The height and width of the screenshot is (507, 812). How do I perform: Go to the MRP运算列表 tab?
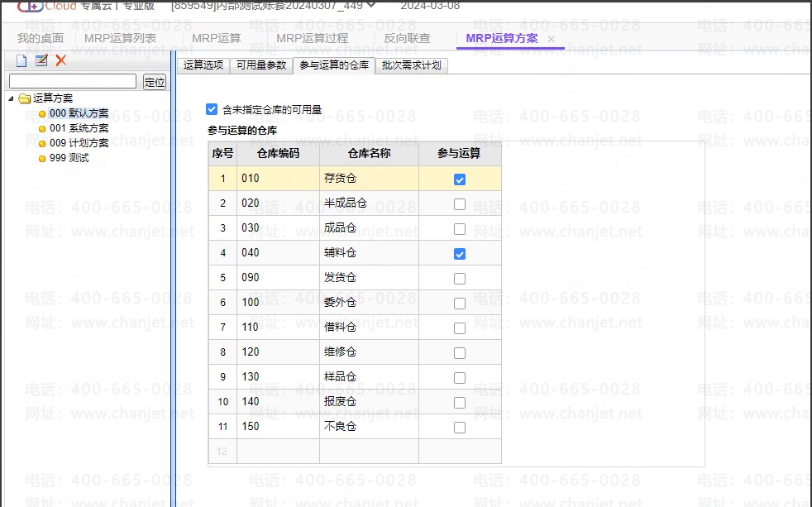[x=120, y=38]
